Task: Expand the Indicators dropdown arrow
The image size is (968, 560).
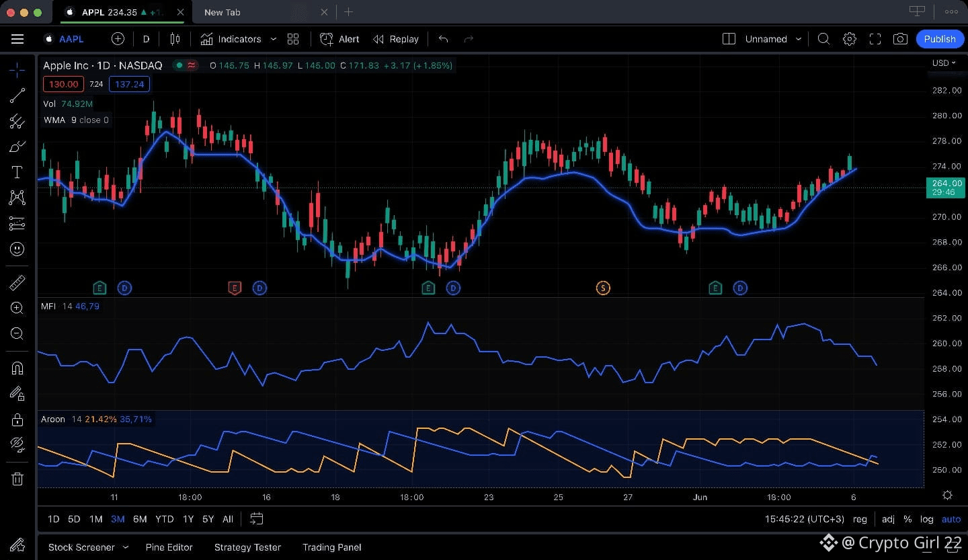Action: pos(273,39)
